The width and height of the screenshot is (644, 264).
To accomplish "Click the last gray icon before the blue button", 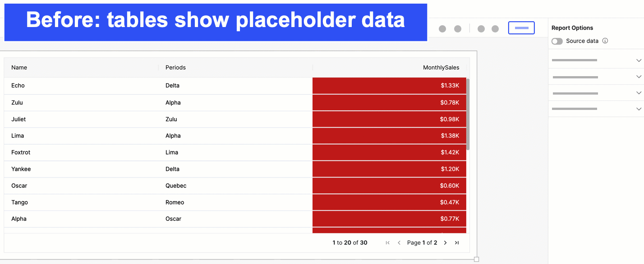I will point(495,28).
